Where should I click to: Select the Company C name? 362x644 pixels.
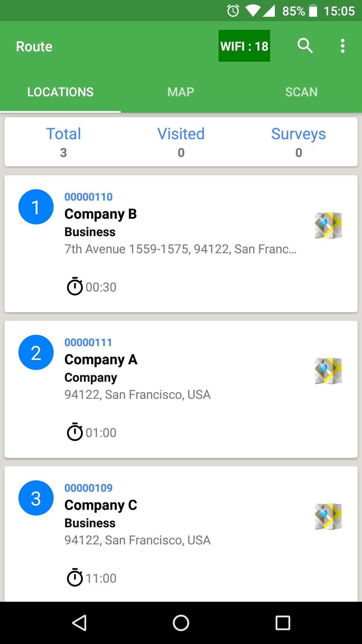pyautogui.click(x=101, y=505)
